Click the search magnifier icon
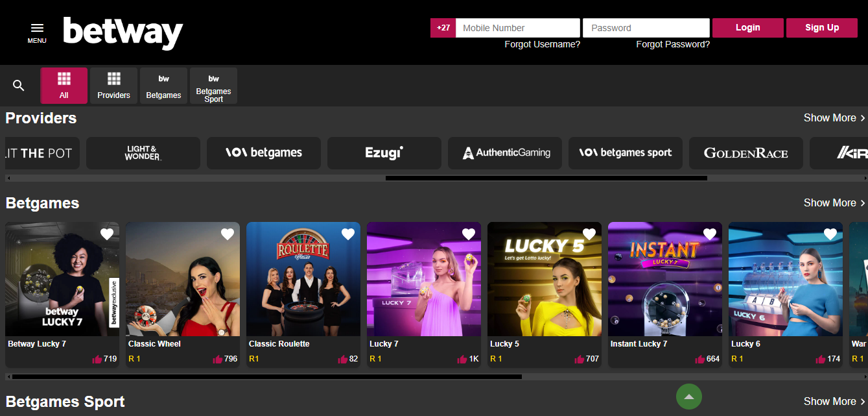868x416 pixels. tap(19, 86)
